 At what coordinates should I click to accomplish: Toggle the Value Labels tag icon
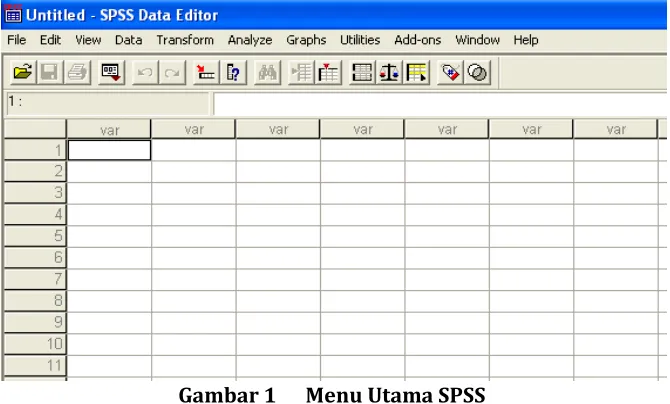point(450,72)
